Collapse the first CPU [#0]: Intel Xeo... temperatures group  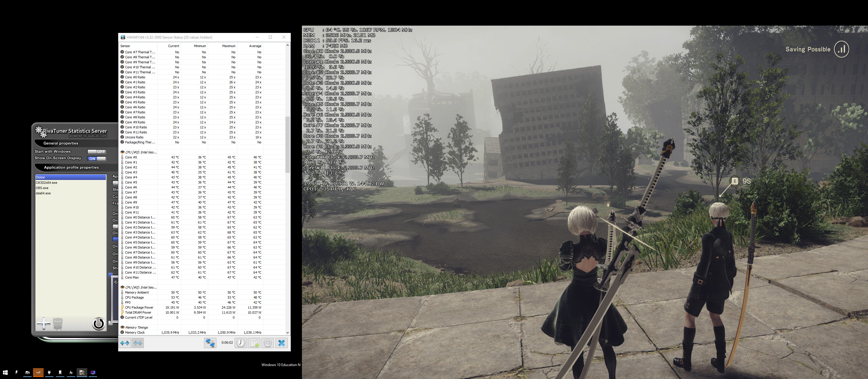point(122,152)
